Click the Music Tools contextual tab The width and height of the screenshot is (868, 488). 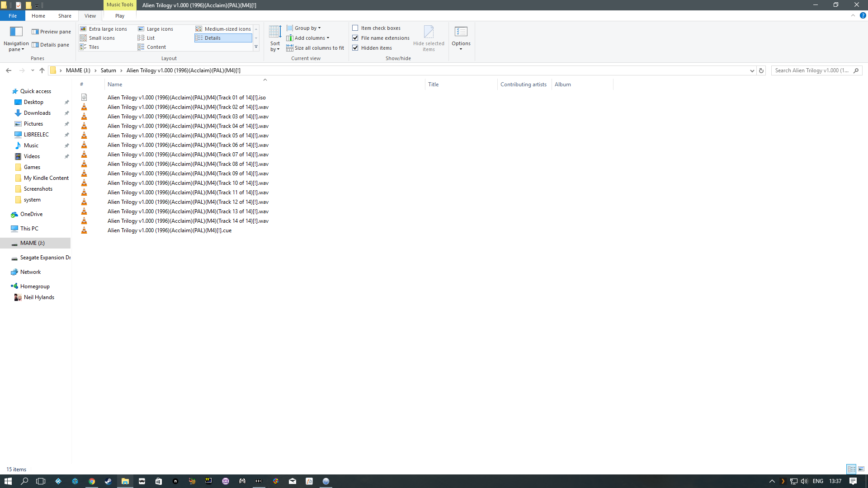[x=120, y=5]
